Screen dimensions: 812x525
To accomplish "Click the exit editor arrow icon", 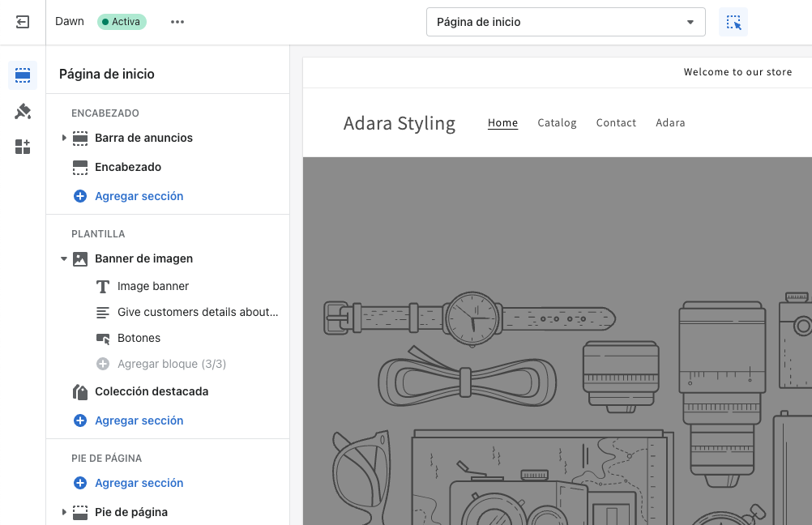I will coord(22,22).
